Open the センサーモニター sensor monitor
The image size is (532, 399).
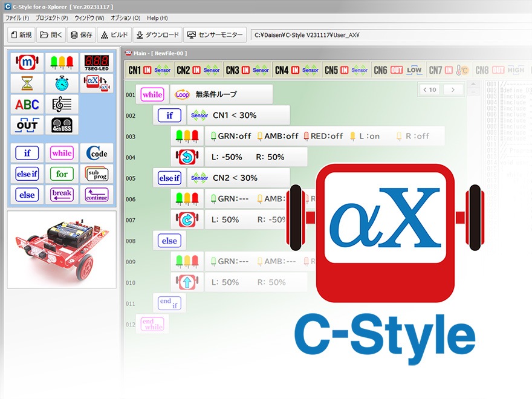(x=215, y=35)
